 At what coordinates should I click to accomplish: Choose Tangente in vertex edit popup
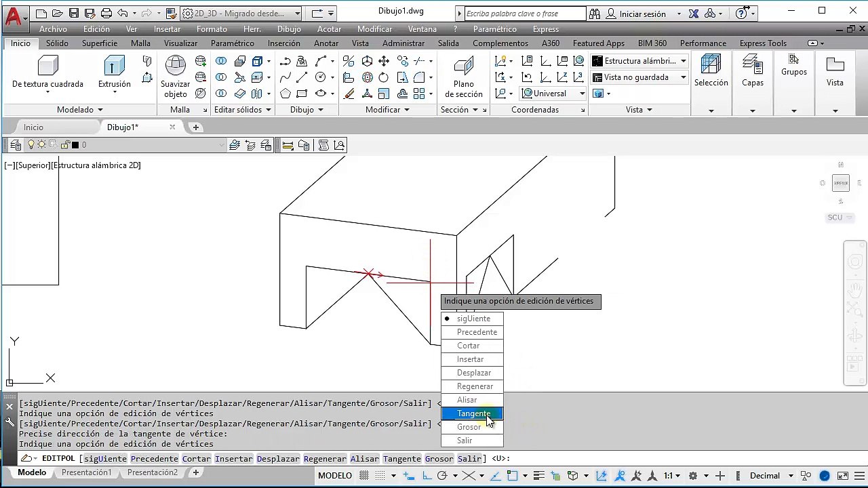point(472,413)
